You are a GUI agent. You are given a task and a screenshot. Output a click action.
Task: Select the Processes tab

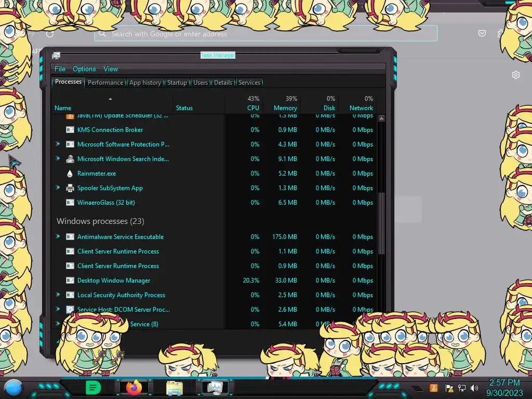pos(68,82)
